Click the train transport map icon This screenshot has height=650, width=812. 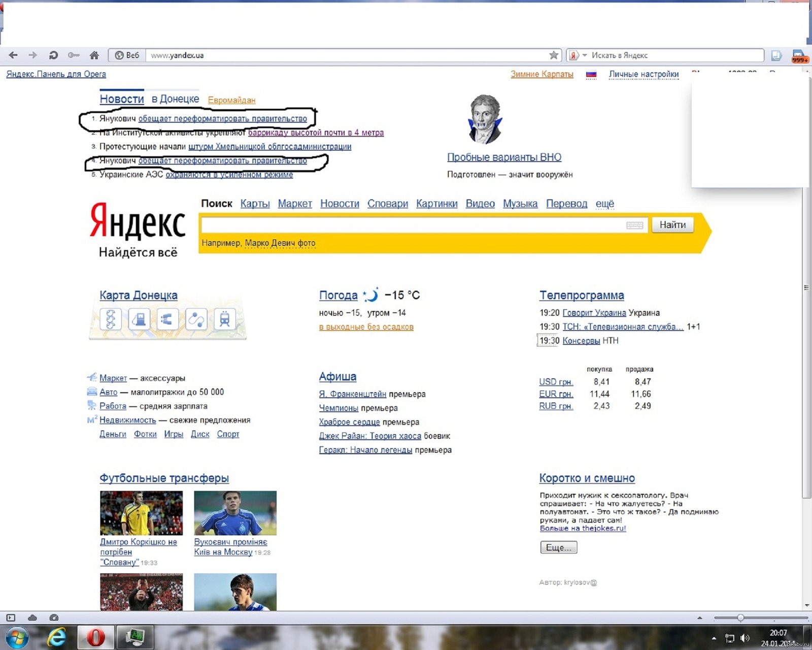point(224,319)
